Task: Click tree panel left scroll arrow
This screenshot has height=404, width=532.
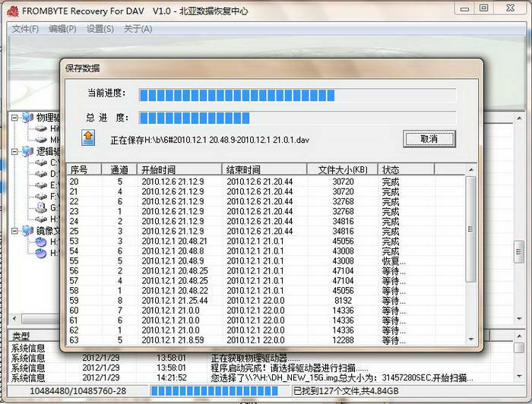Action: coord(14,319)
